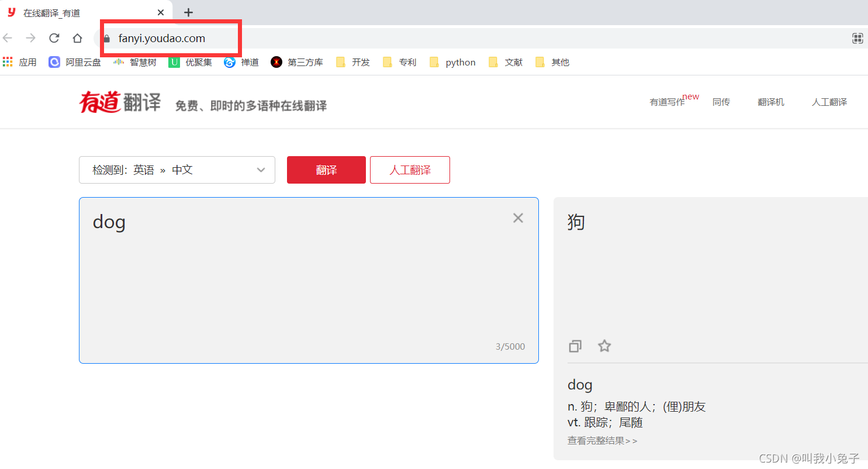Open the 开发 bookmark folder
This screenshot has height=469, width=868.
tap(353, 62)
